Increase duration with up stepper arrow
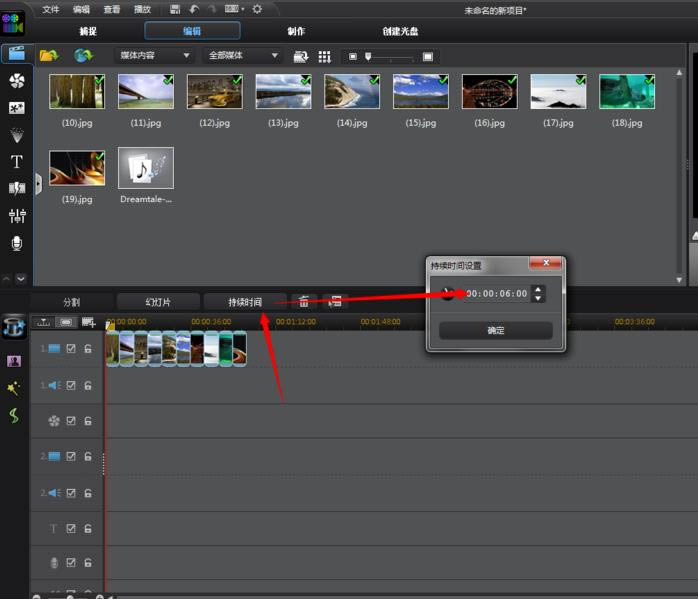Viewport: 698px width, 599px height. pyautogui.click(x=538, y=290)
